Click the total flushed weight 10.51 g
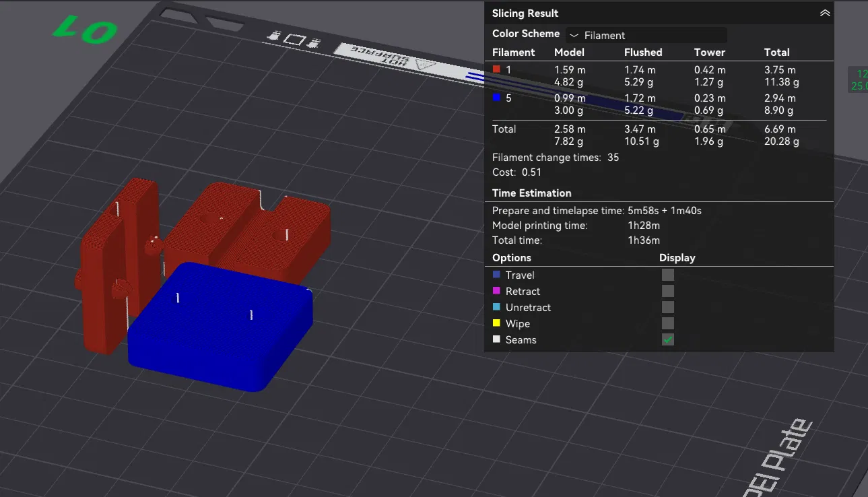The height and width of the screenshot is (497, 868). point(642,141)
